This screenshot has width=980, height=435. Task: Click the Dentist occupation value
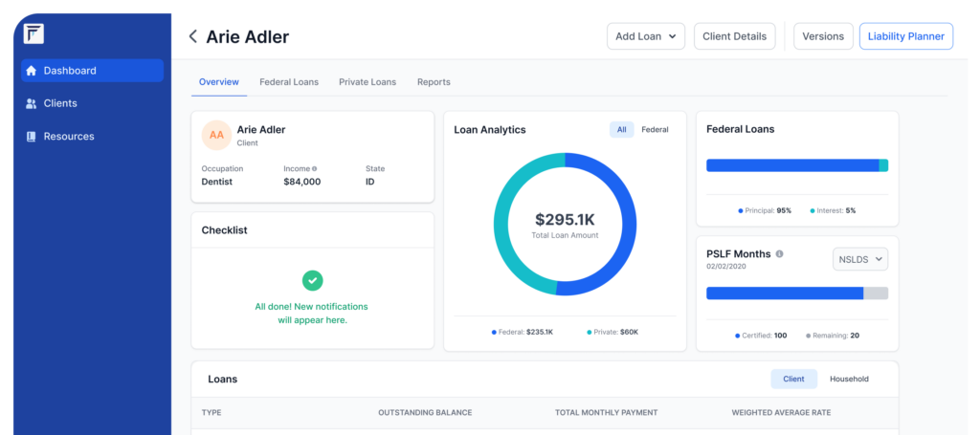pos(217,183)
